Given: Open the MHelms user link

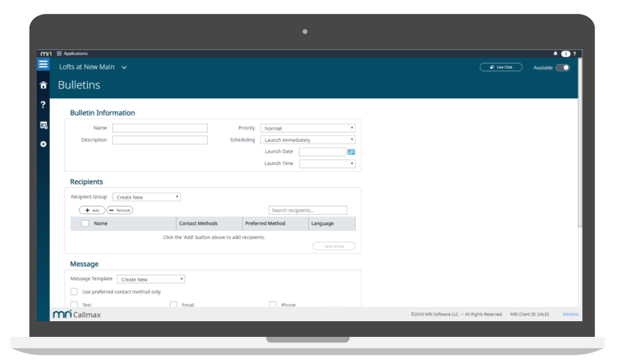Looking at the screenshot, I should click(x=571, y=315).
